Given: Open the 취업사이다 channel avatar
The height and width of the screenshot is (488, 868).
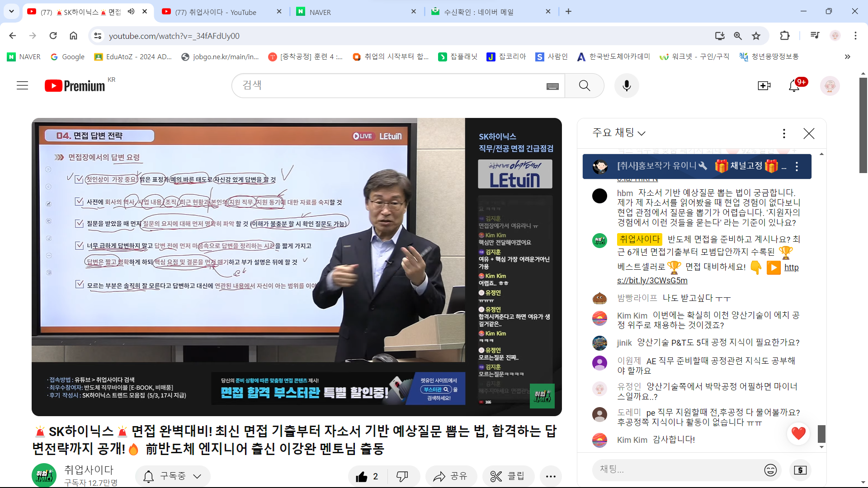Looking at the screenshot, I should point(44,475).
